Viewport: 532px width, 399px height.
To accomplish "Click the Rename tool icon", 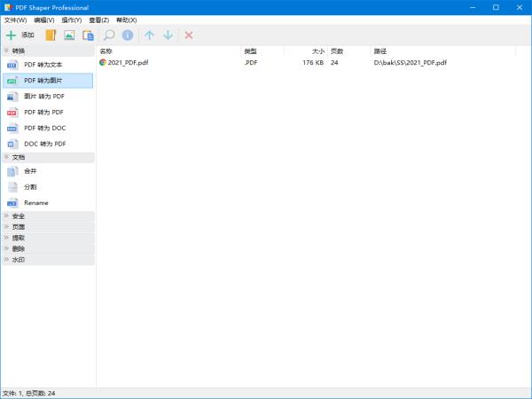I will pos(12,203).
